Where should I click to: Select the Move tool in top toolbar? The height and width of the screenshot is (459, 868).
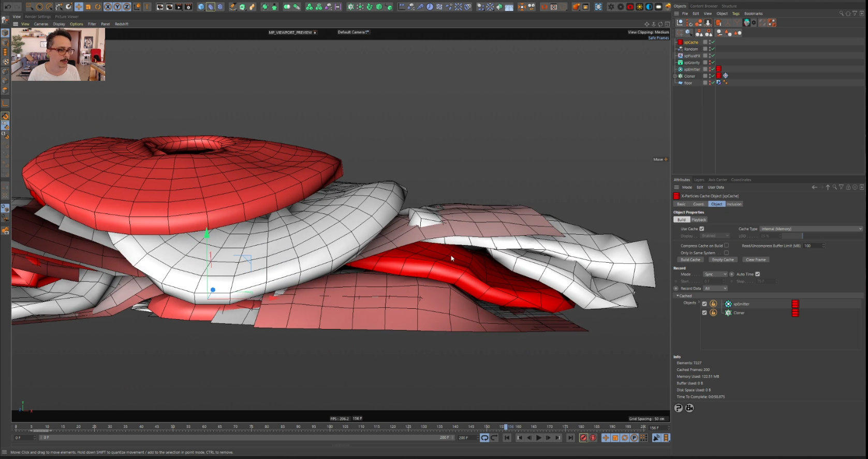79,7
